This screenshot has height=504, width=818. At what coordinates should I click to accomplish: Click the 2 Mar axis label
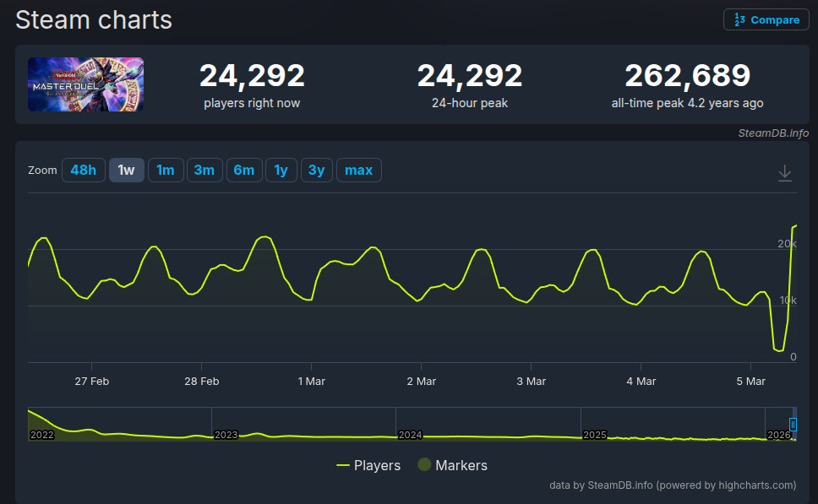(x=422, y=382)
